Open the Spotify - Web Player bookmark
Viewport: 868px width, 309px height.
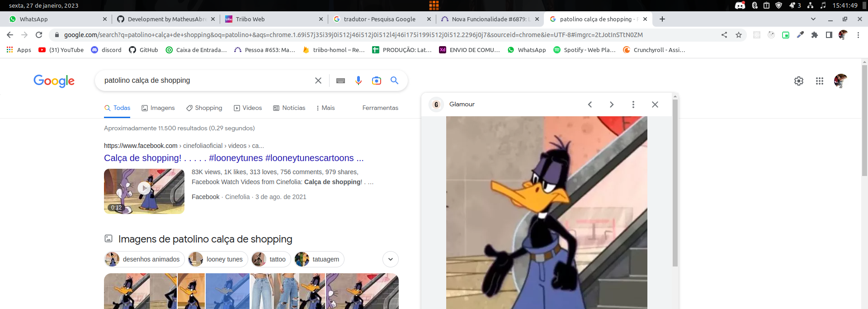(x=584, y=50)
